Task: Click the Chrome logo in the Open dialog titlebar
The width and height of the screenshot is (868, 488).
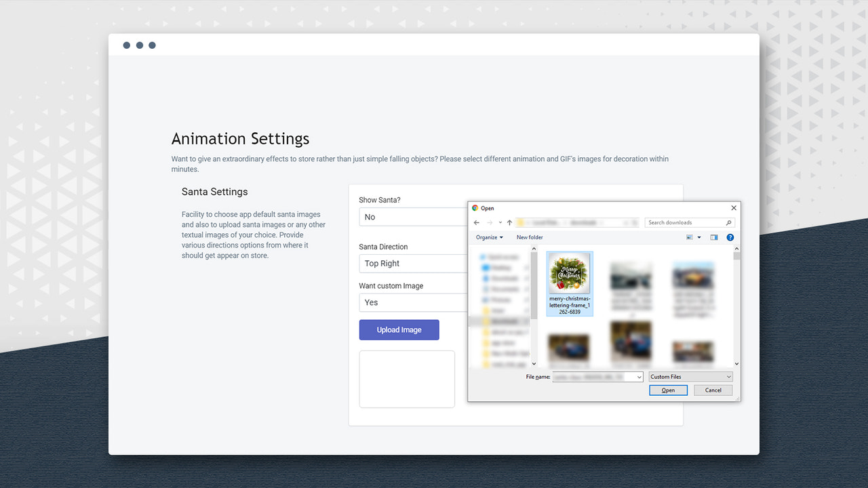Action: [475, 208]
